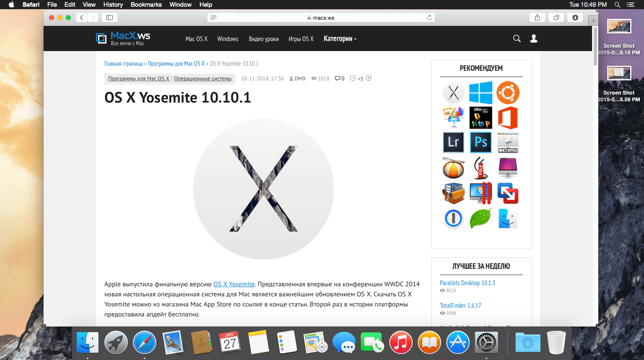The image size is (644, 360).
Task: Click the Safari page vertical scrollbar
Action: pos(595,46)
